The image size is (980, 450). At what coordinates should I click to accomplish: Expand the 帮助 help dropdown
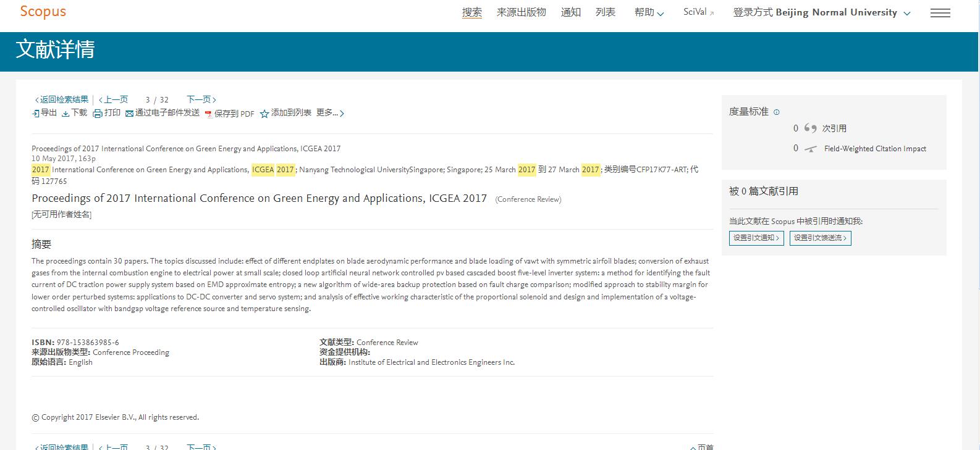pyautogui.click(x=649, y=12)
